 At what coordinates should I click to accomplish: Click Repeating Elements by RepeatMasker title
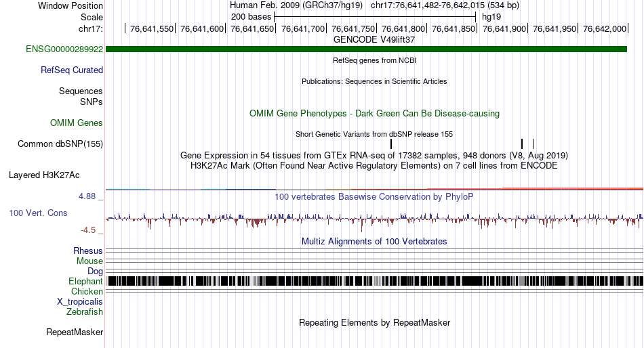point(374,322)
